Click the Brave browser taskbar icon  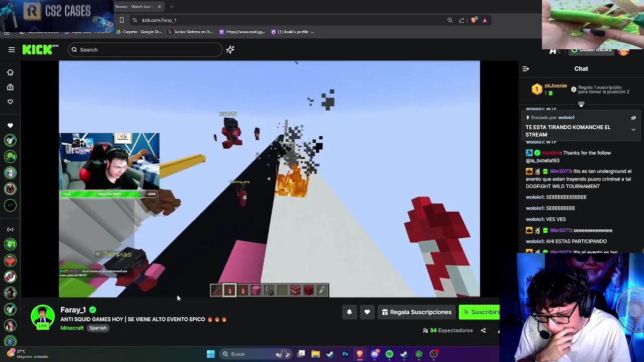360,354
